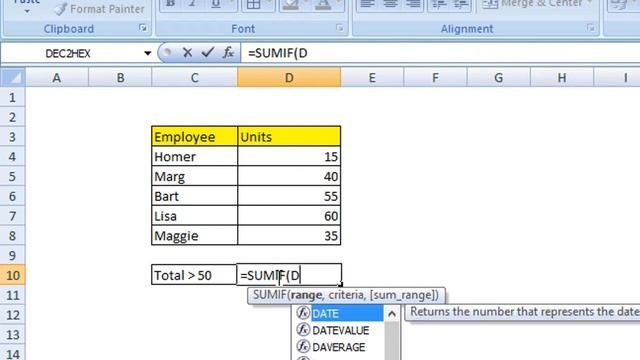
Task: Select row 3 header
Action: (x=12, y=137)
